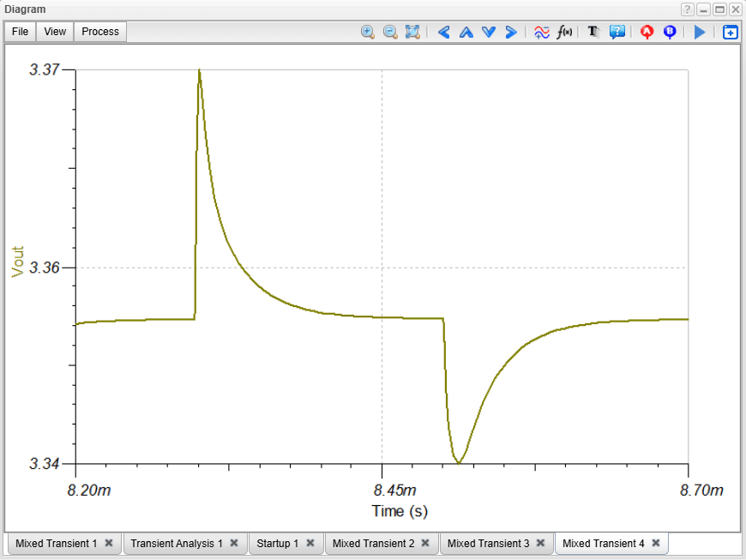Open the add waveform curves icon
The height and width of the screenshot is (560, 746).
pos(542,32)
